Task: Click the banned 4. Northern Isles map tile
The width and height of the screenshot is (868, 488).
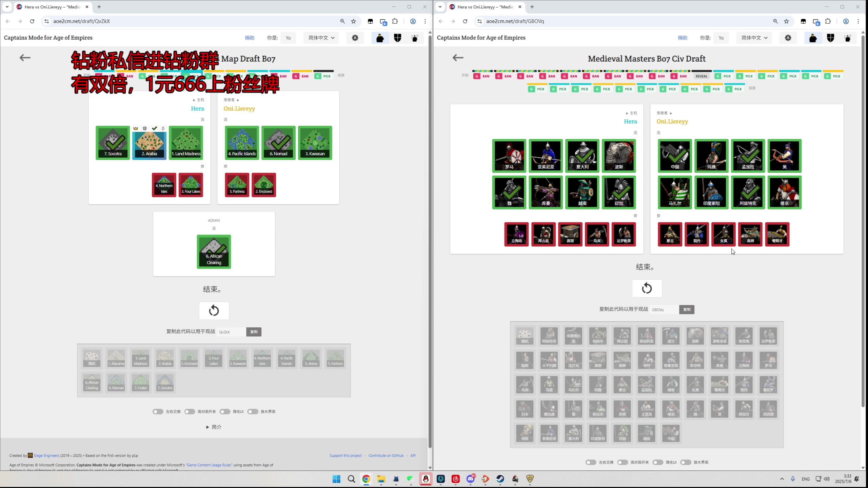Action: pyautogui.click(x=164, y=185)
